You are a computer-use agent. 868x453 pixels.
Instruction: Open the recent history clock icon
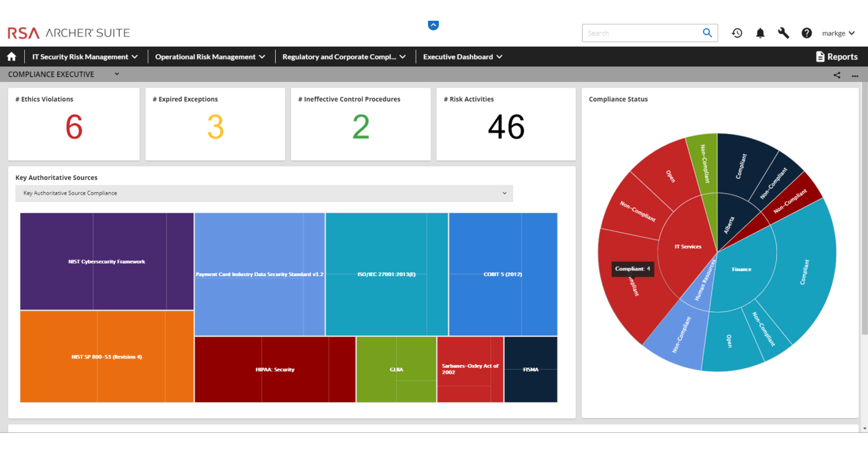click(x=737, y=33)
